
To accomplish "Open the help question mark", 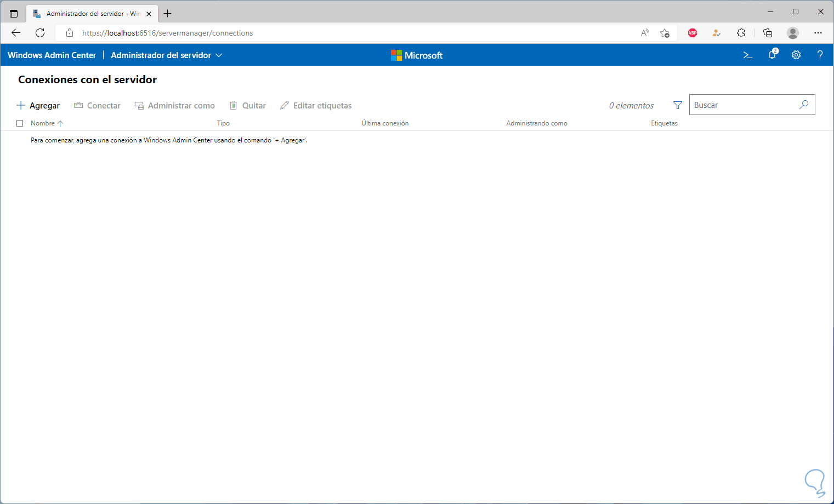I will (820, 55).
